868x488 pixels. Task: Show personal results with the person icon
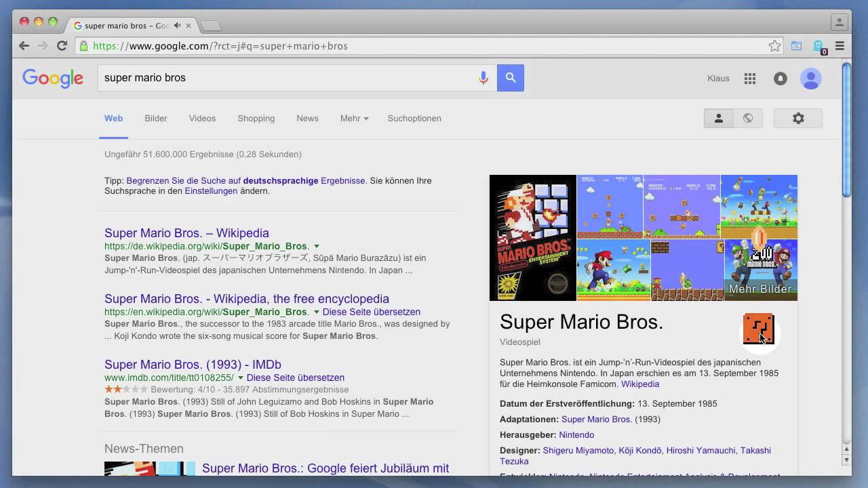click(719, 118)
